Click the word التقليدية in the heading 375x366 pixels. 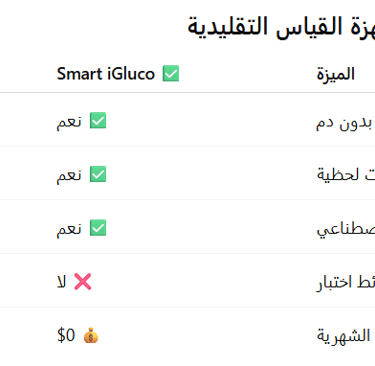click(x=228, y=27)
